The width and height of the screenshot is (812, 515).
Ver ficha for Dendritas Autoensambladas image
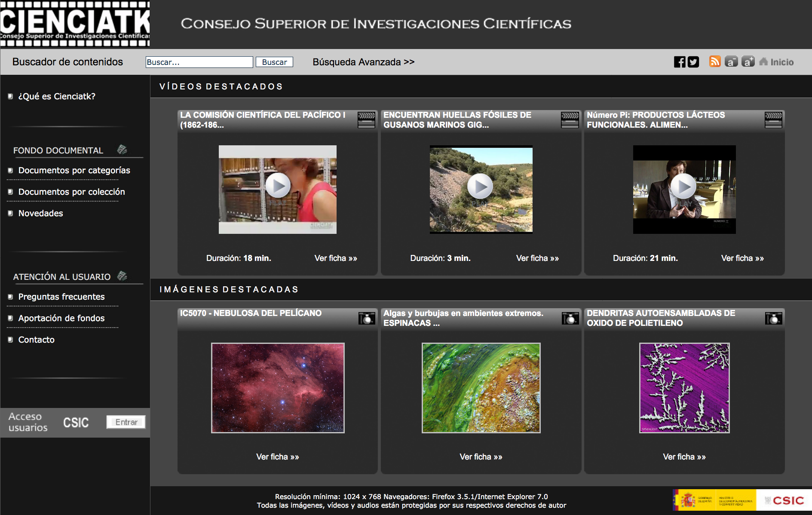[684, 457]
